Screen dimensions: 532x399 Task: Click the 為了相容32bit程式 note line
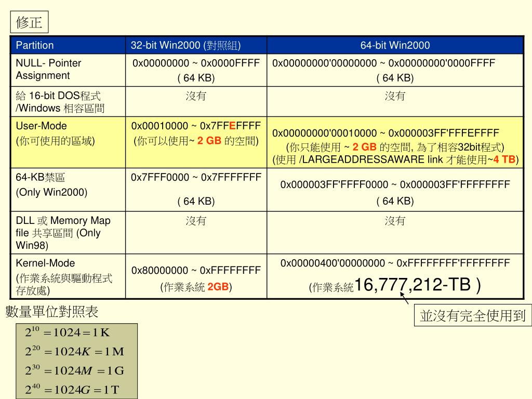click(395, 147)
